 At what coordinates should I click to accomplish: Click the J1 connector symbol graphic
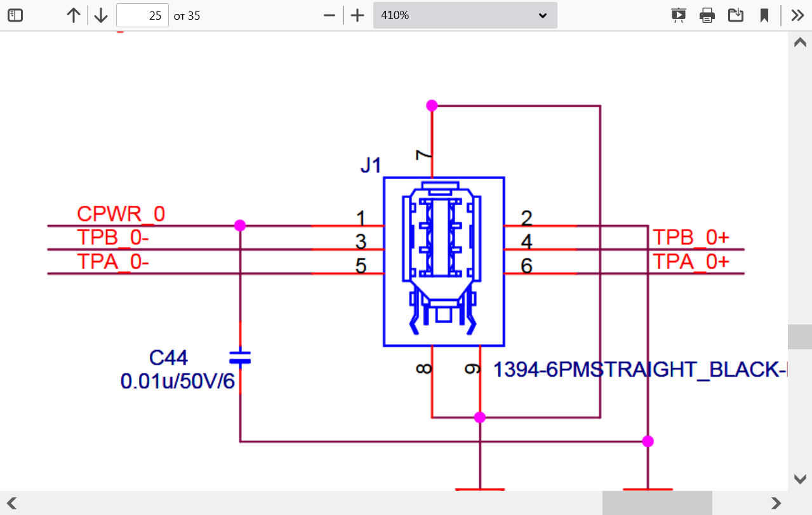pos(444,262)
